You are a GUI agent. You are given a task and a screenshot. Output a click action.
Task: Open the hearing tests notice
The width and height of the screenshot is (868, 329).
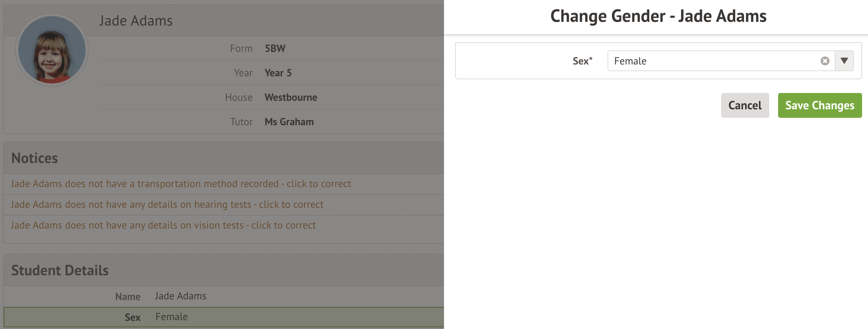(x=167, y=205)
